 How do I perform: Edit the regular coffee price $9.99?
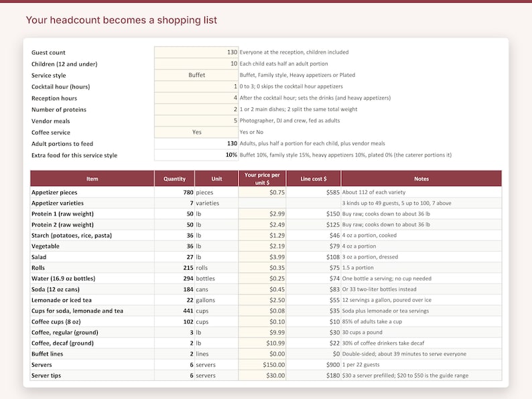click(x=262, y=332)
